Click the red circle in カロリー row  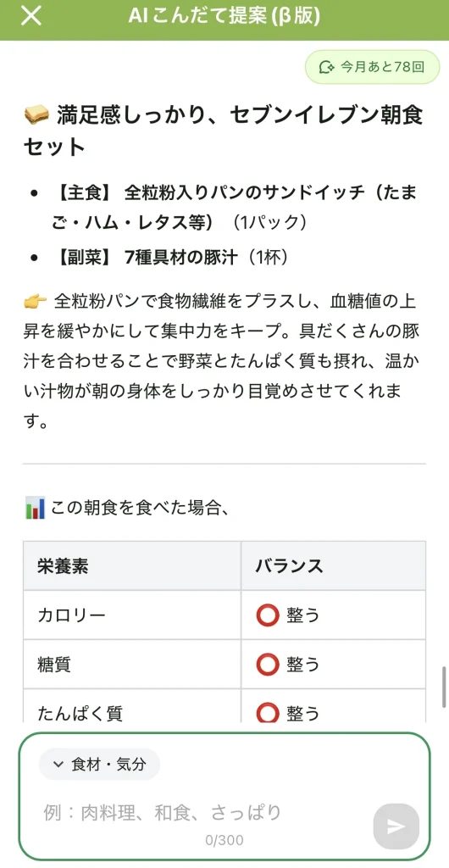(268, 615)
